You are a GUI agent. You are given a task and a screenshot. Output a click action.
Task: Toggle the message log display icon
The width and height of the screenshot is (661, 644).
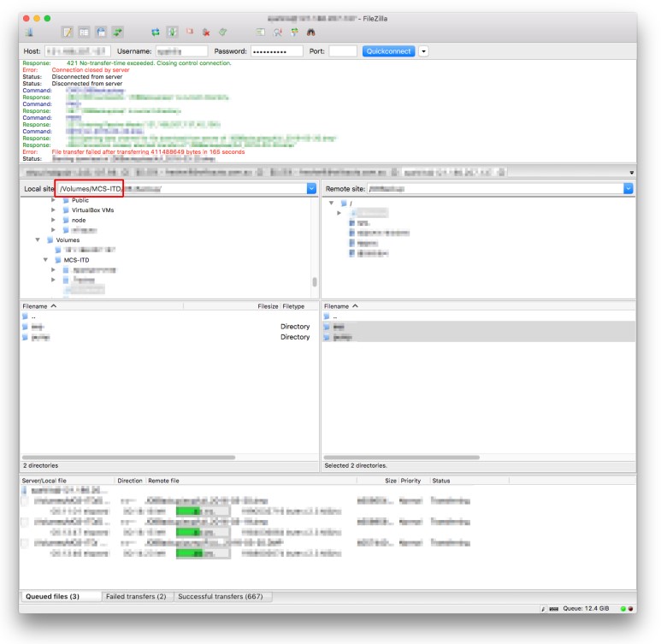pyautogui.click(x=68, y=32)
